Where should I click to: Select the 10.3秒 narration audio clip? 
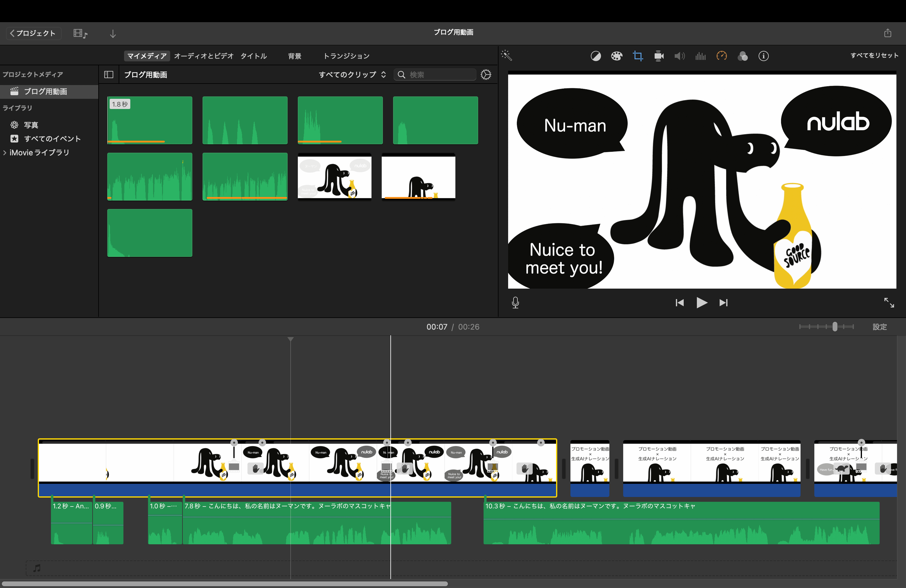[x=681, y=523]
